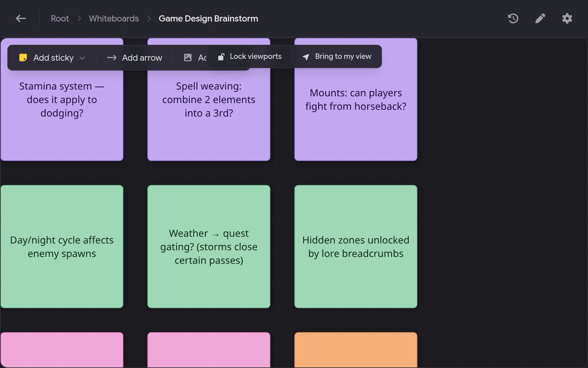Navigate to Root breadcrumb

60,18
